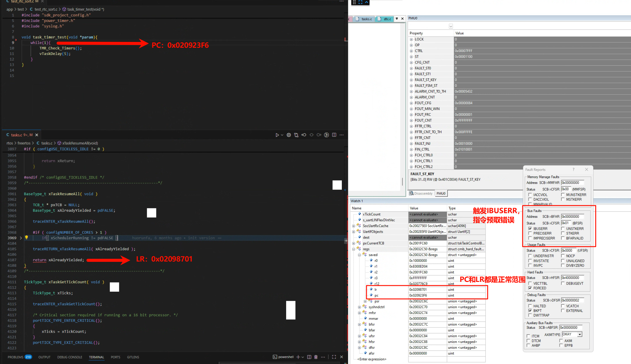Go to previous revision change icon

click(x=304, y=135)
